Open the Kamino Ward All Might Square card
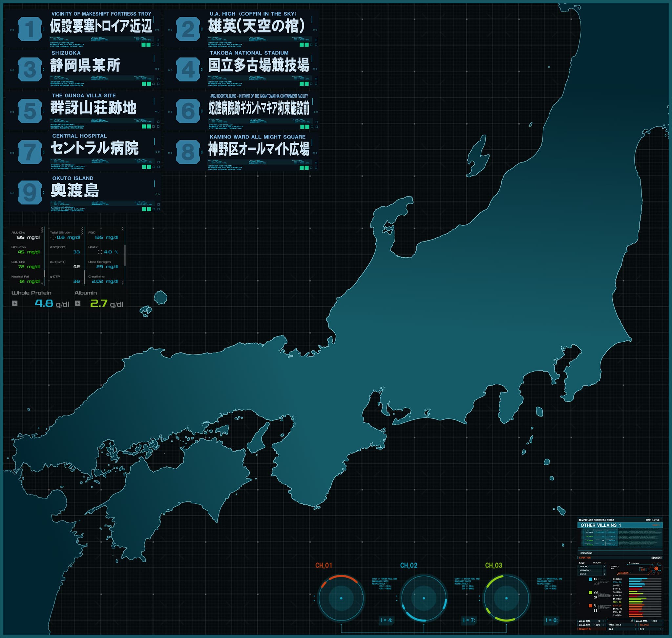 click(241, 152)
